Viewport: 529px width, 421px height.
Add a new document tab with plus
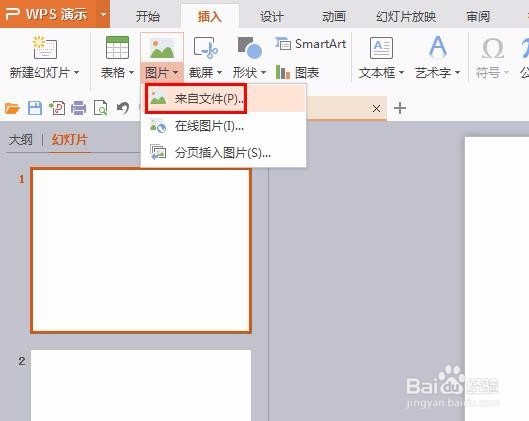tap(400, 108)
